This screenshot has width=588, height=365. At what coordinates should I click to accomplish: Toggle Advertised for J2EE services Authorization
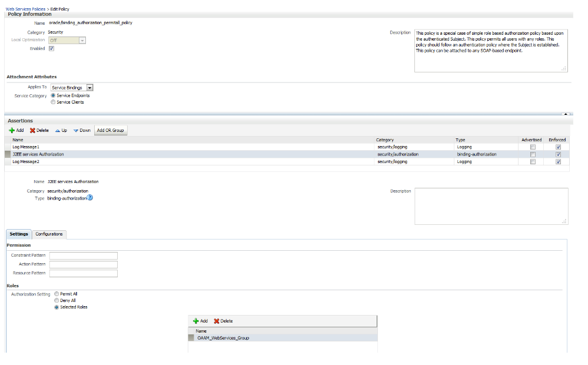533,155
